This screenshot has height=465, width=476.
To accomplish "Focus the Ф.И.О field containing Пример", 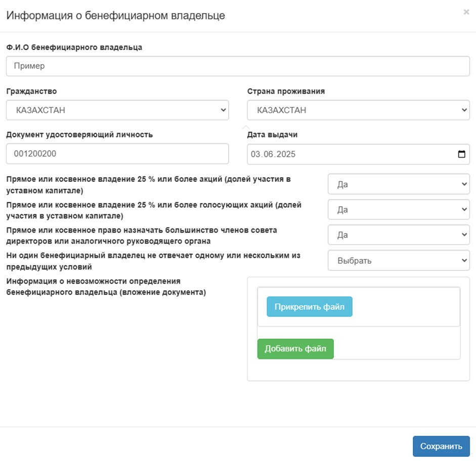I will click(x=238, y=66).
